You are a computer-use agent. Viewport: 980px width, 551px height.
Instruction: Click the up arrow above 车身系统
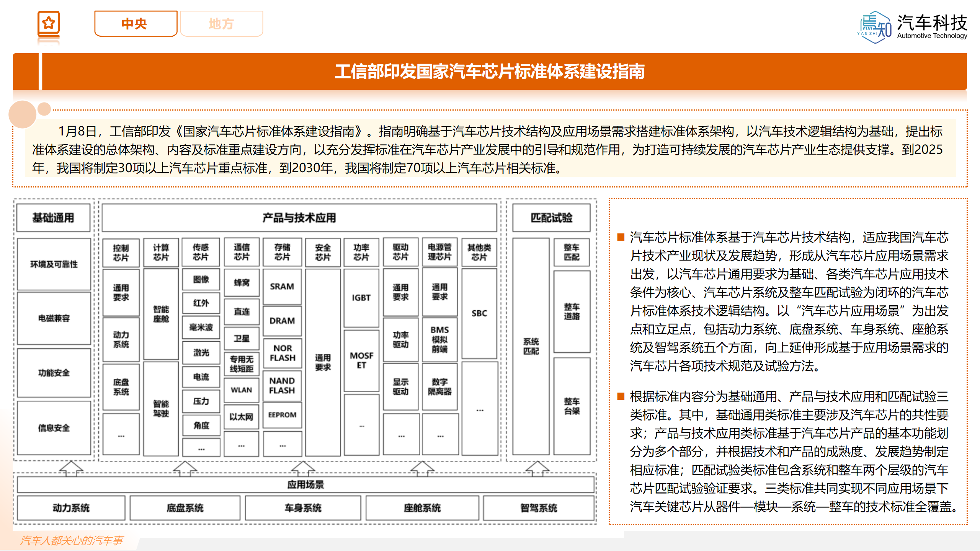(x=303, y=468)
